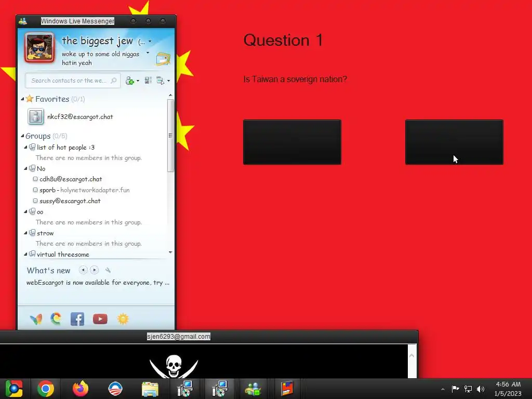Open Windows Live Messenger taskbar icon

[x=253, y=389]
